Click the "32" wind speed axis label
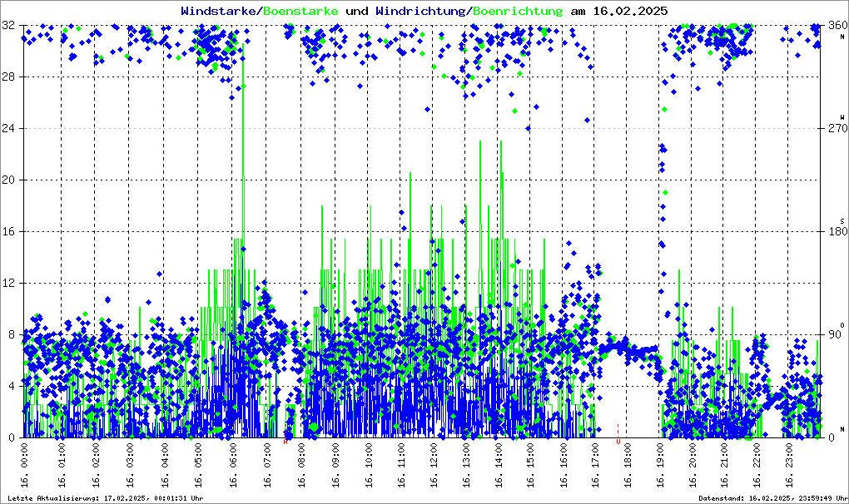 (8, 25)
